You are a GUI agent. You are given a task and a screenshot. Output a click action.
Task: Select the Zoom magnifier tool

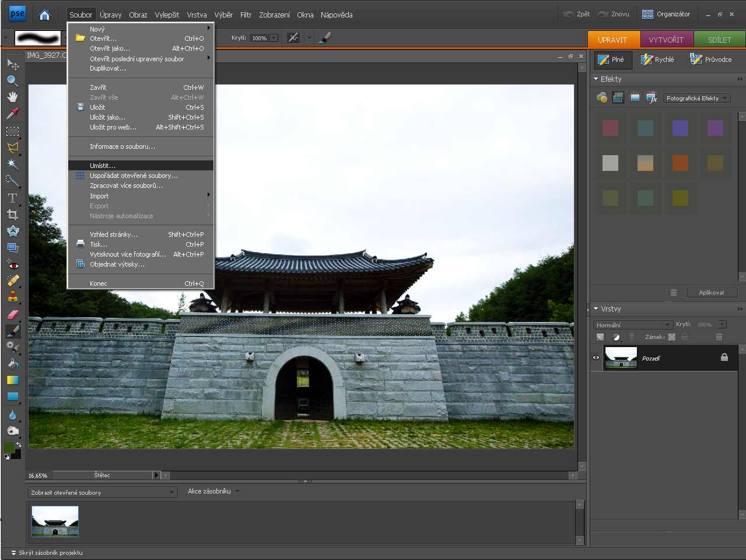12,80
